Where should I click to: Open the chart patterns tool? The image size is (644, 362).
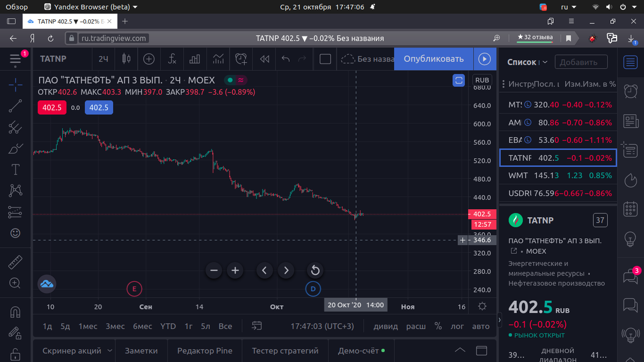(16, 190)
